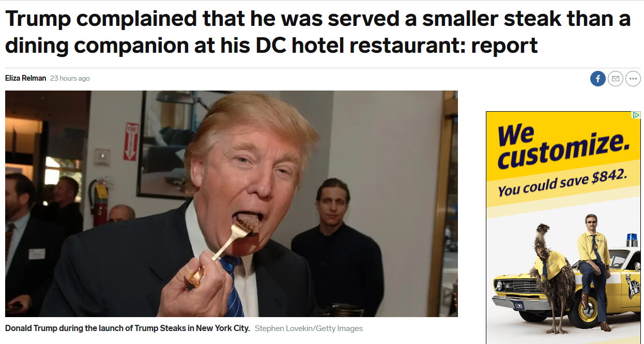Click the Stephen Lovekin/Getty Images photo credit

pos(309,328)
